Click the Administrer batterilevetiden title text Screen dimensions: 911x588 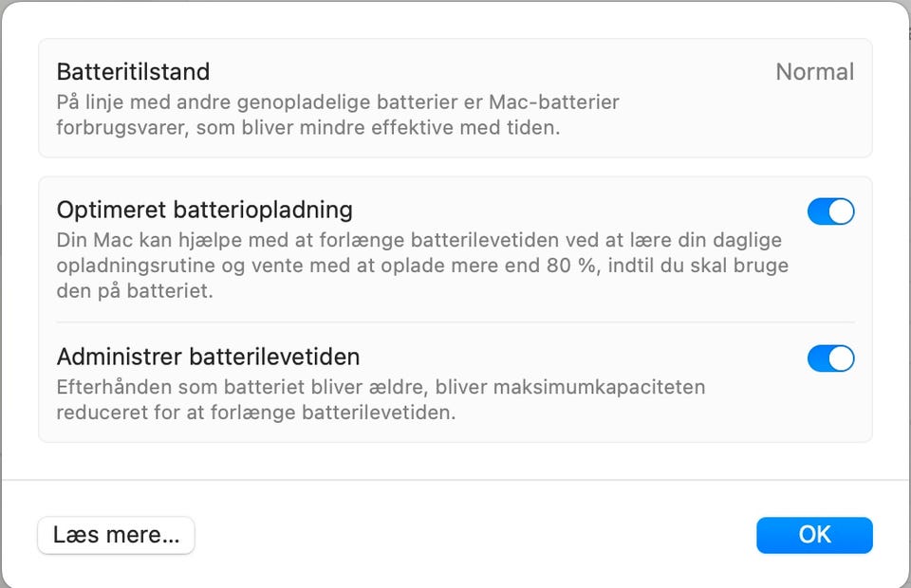[208, 358]
